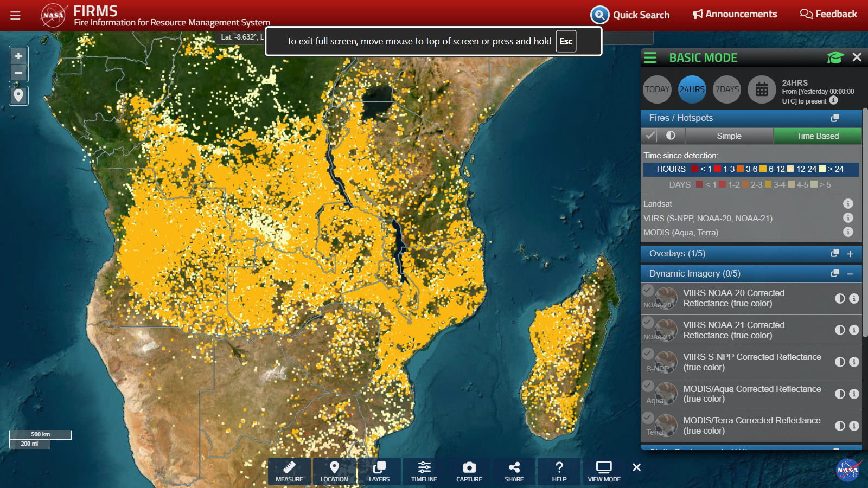
Task: Open the Measure tool
Action: click(x=289, y=471)
